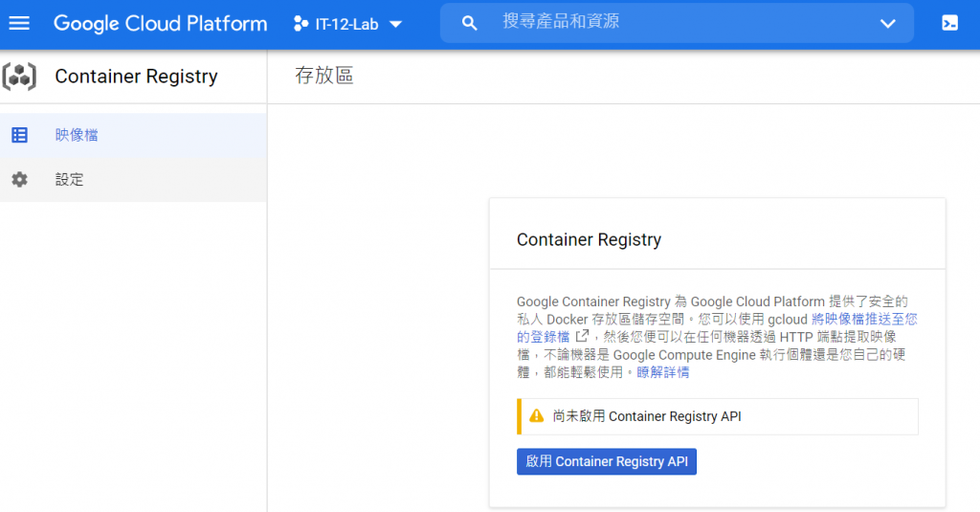The image size is (980, 512).
Task: Follow the 將映像檔推送至您的登錄檔 link
Action: (864, 319)
